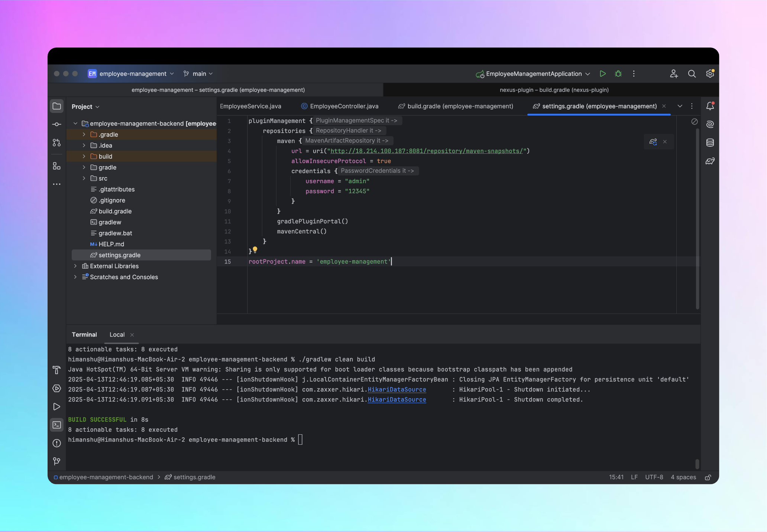Image resolution: width=767 pixels, height=532 pixels.
Task: Show hidden editor tabs chevron
Action: point(680,106)
